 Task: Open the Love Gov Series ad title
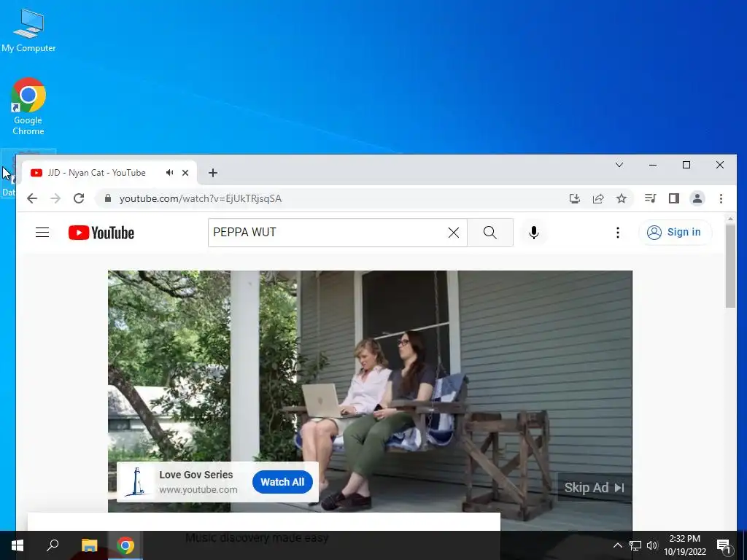(196, 475)
